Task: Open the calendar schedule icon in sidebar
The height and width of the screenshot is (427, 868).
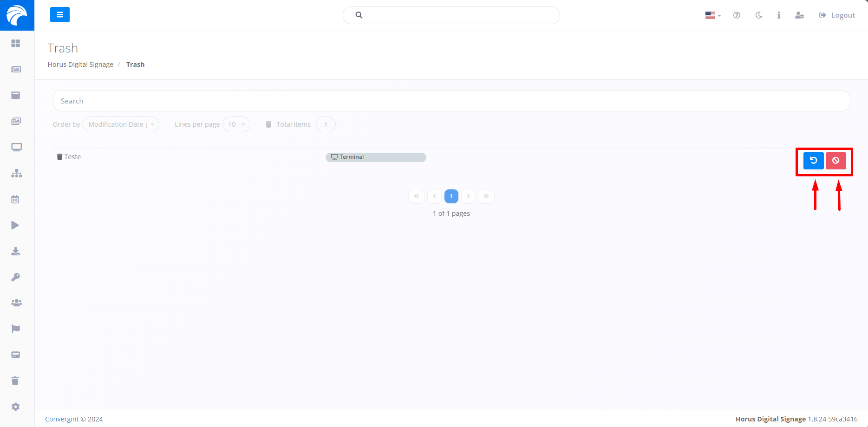Action: point(15,199)
